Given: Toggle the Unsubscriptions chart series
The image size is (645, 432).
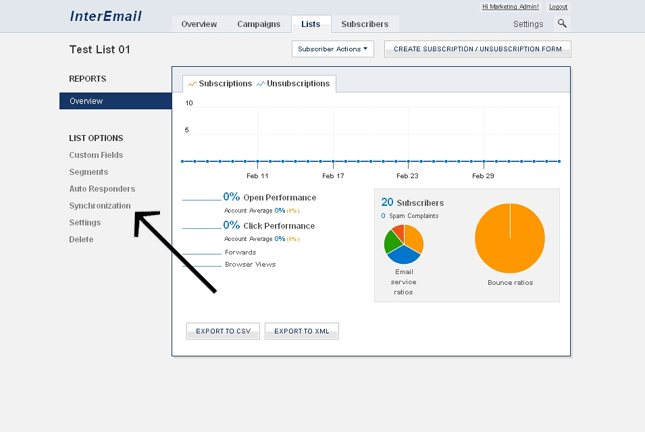Looking at the screenshot, I should [294, 84].
